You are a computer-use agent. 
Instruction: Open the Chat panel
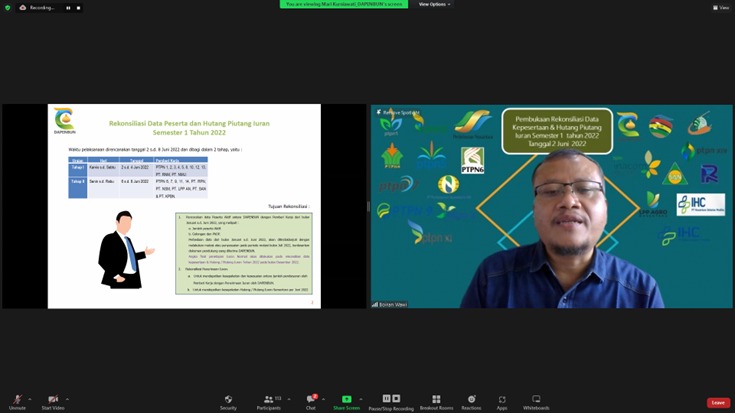[310, 400]
